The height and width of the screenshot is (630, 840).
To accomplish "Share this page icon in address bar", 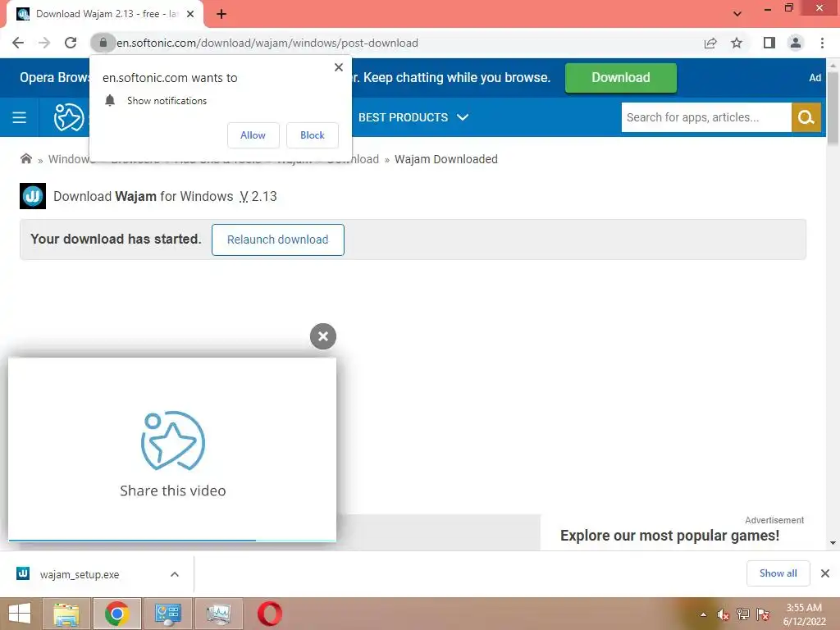I will (x=710, y=43).
